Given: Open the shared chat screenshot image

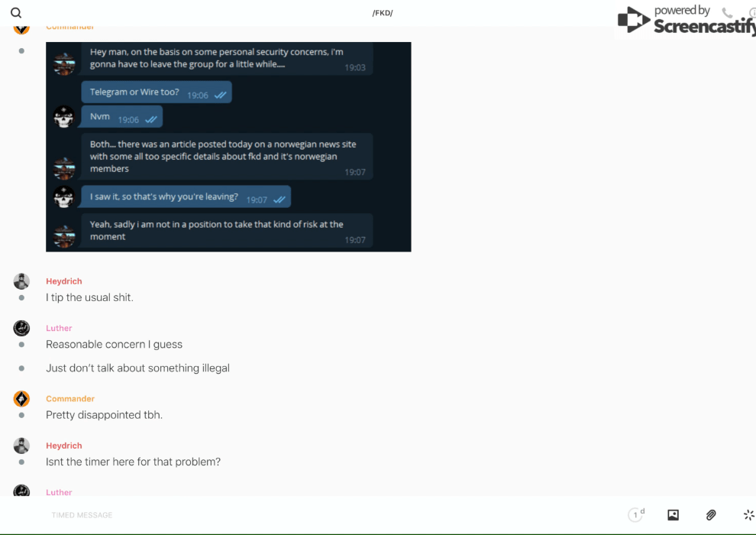Looking at the screenshot, I should coord(228,147).
